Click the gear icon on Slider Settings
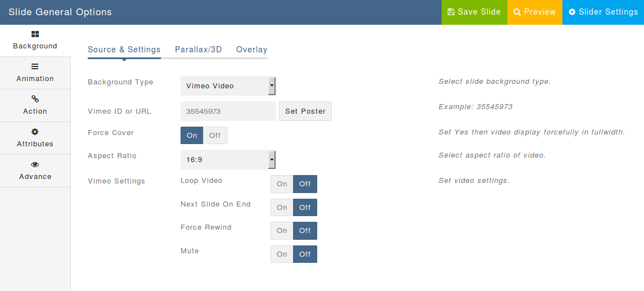The width and height of the screenshot is (644, 291). click(572, 12)
